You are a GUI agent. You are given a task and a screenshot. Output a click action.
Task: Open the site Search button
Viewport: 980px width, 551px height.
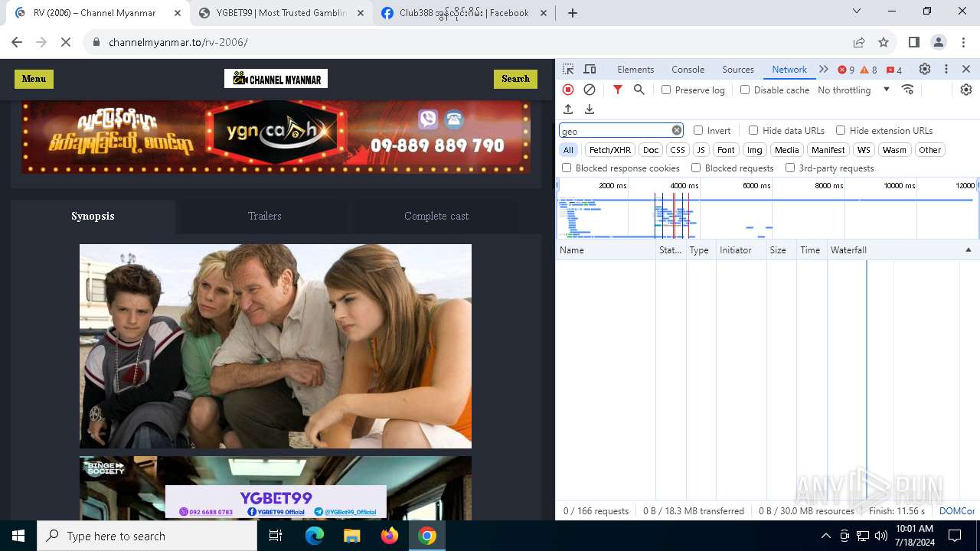515,79
